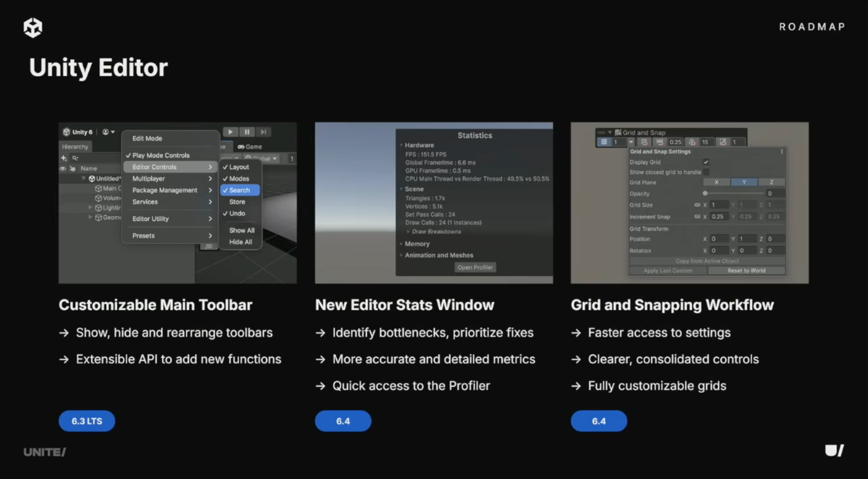Toggle the Modes checked item
This screenshot has width=868, height=479.
coord(240,179)
